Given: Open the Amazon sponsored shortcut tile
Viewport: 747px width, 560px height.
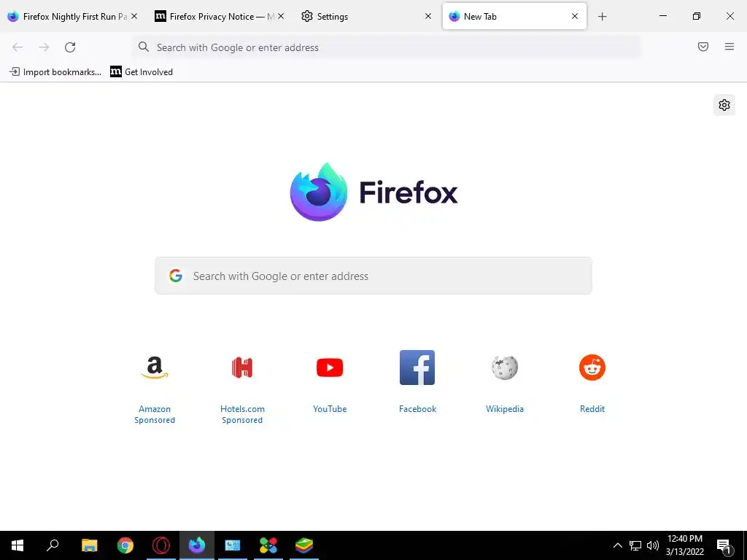Looking at the screenshot, I should click(155, 367).
